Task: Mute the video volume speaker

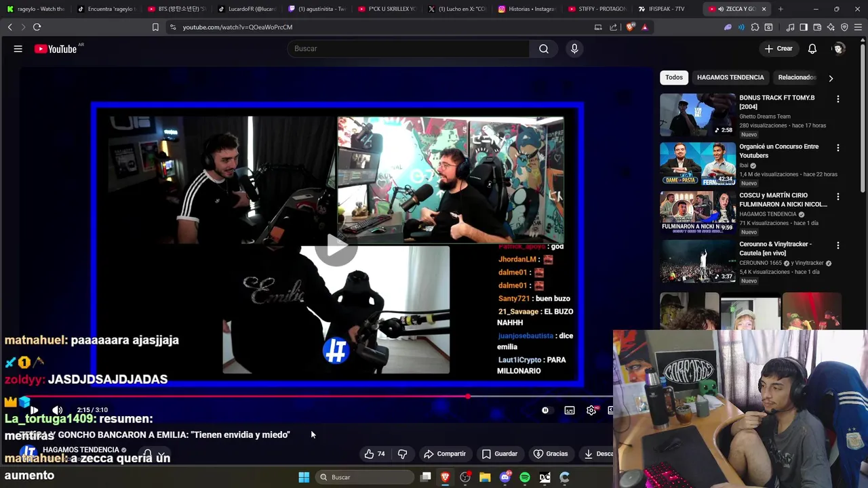Action: 58,410
